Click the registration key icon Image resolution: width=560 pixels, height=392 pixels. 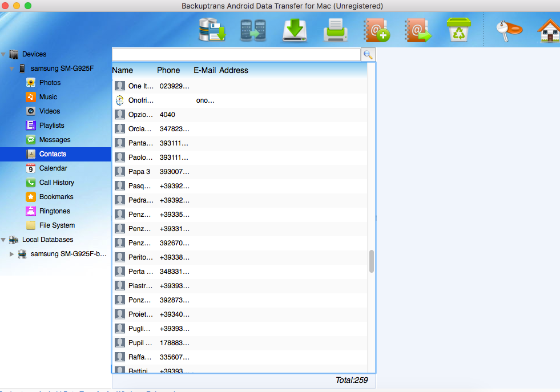pos(509,31)
